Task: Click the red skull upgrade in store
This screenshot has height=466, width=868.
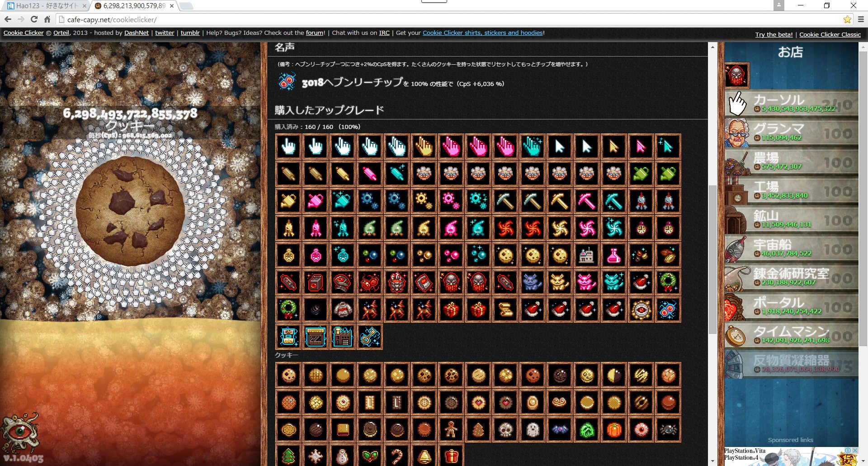Action: tap(737, 75)
